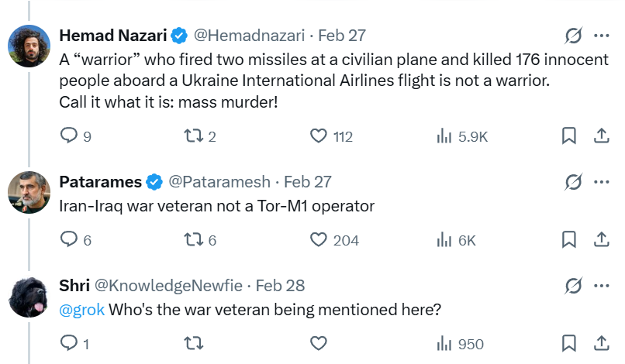This screenshot has width=625, height=364.
Task: Share Hemad Nazari's tweet
Action: click(600, 136)
